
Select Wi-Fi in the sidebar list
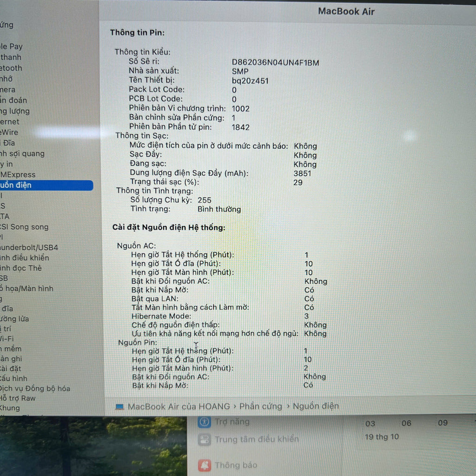pyautogui.click(x=7, y=338)
